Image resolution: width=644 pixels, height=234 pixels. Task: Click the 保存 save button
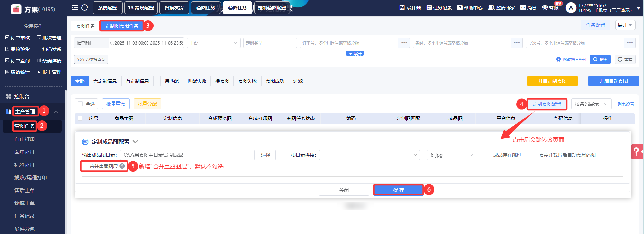[x=398, y=190]
